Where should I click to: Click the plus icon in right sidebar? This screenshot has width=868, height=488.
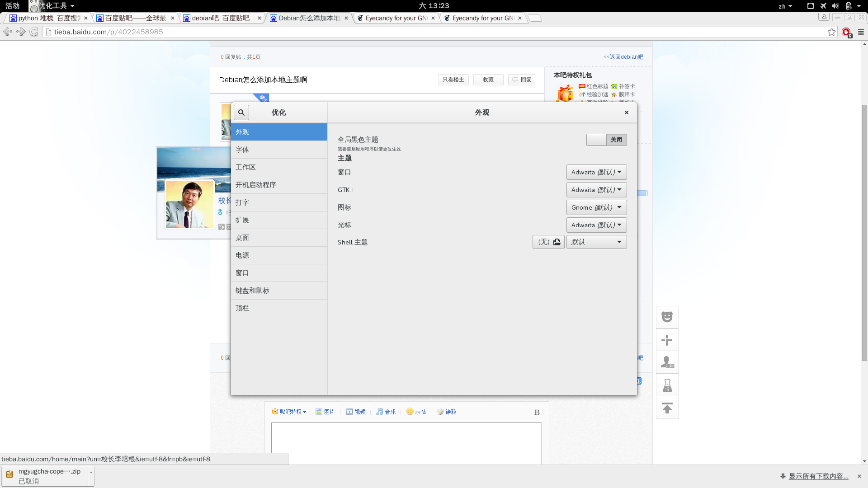(x=667, y=340)
